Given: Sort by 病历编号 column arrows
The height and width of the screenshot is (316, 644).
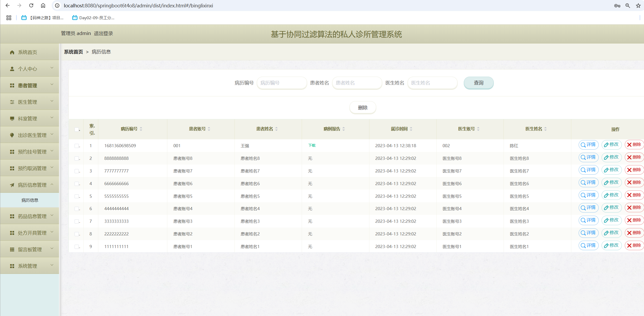Looking at the screenshot, I should pos(141,129).
